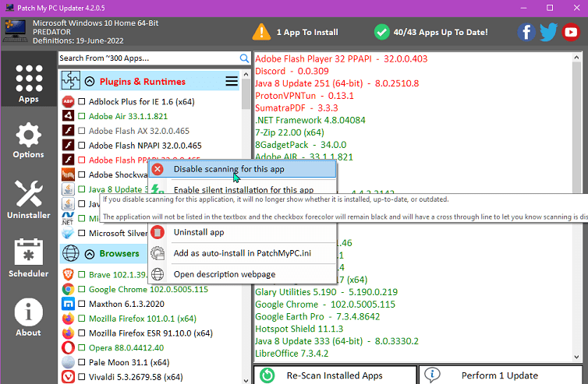
Task: Check the Mozilla Firefox ESR checkbox
Action: point(81,333)
